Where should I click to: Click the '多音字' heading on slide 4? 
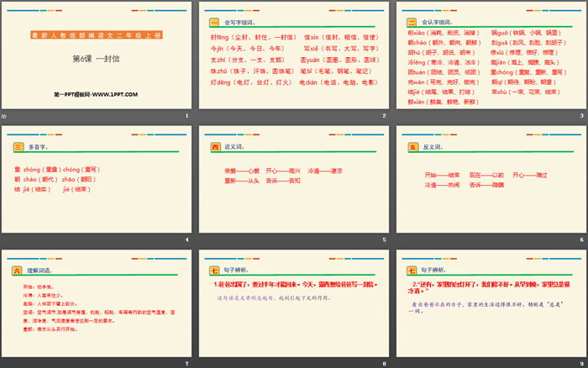(x=39, y=146)
